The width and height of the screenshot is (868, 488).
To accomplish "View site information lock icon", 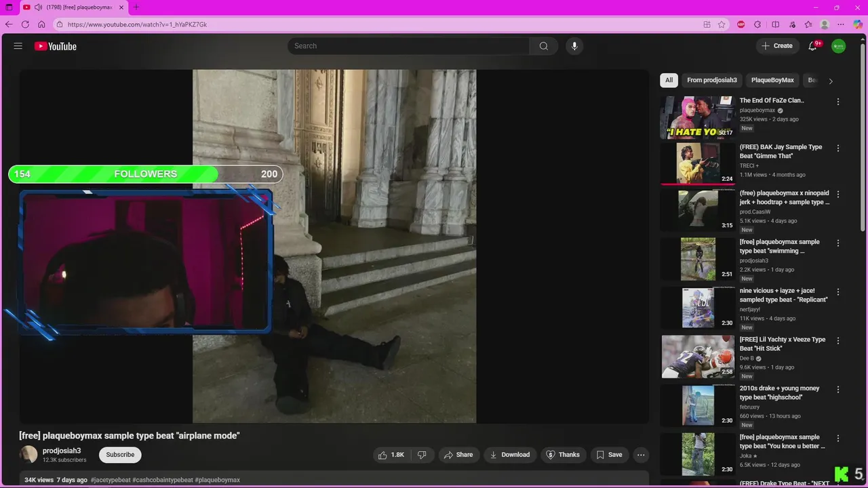I will (x=60, y=24).
